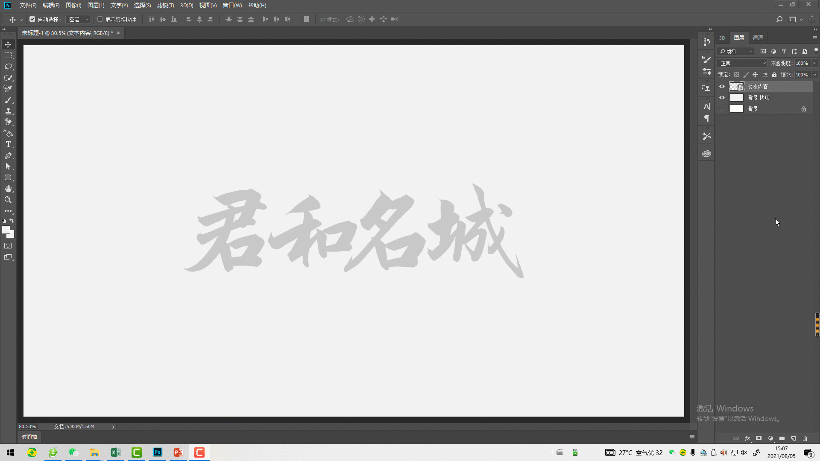
Task: Select the Zoom tool
Action: (8, 200)
